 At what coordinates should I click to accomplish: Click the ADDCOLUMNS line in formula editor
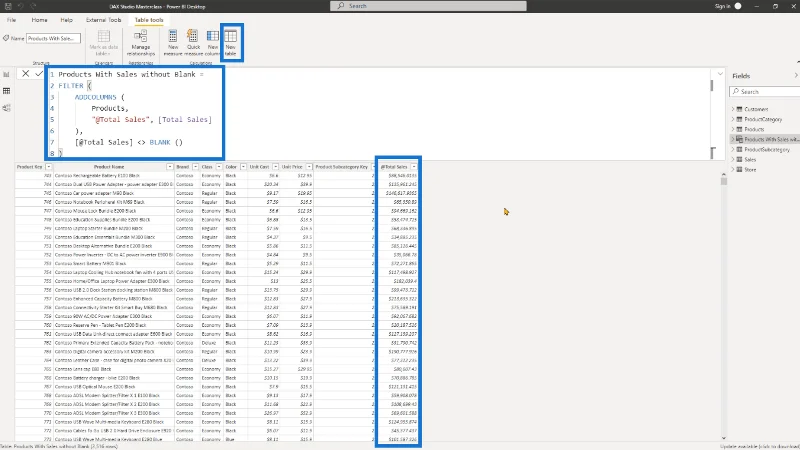(x=99, y=97)
